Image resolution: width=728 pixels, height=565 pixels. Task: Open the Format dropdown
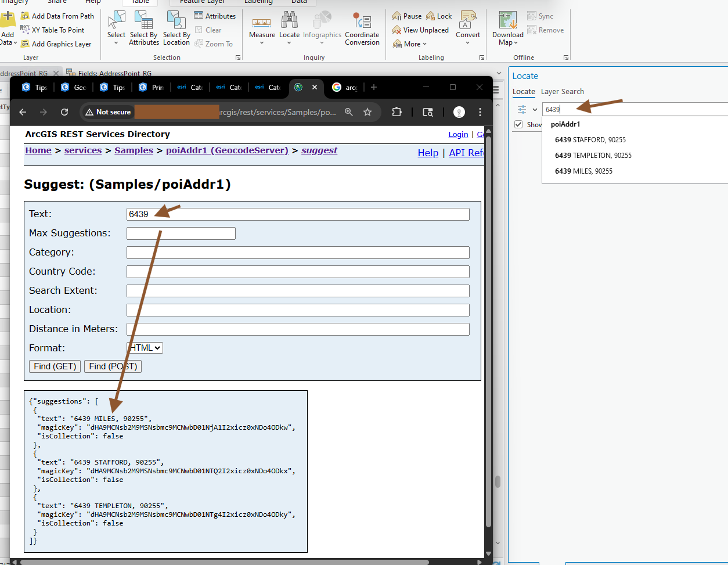click(x=145, y=348)
